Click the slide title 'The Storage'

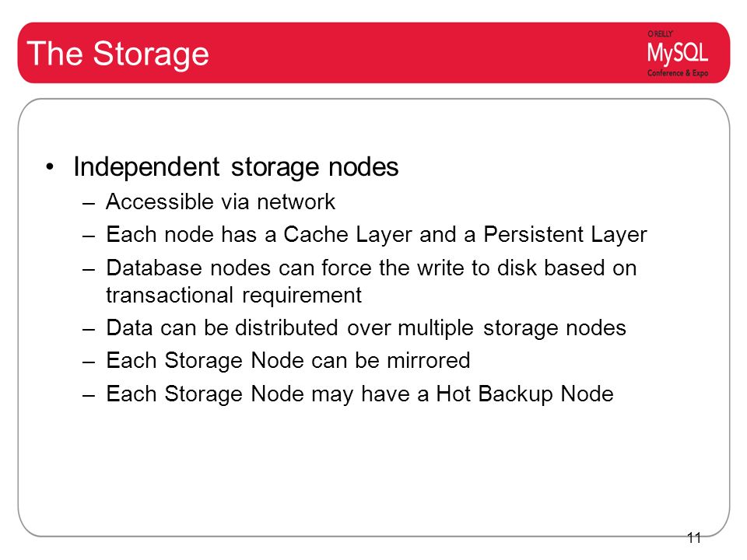tap(117, 54)
